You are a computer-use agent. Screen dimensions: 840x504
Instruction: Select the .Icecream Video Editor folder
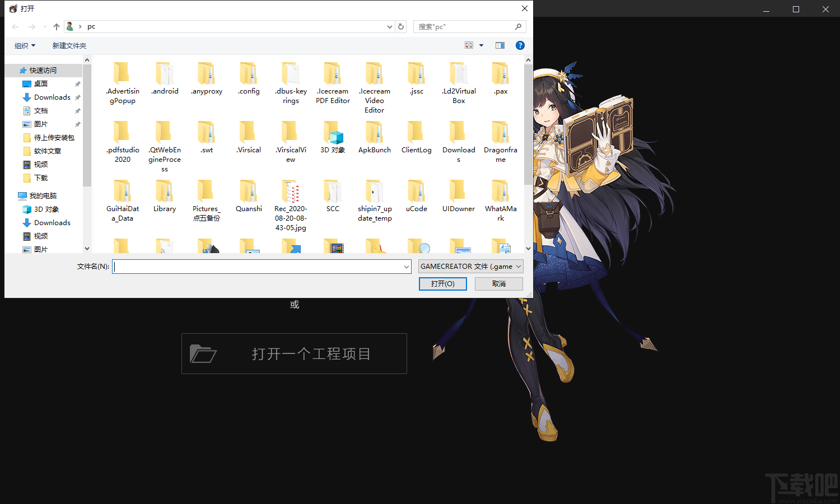375,88
